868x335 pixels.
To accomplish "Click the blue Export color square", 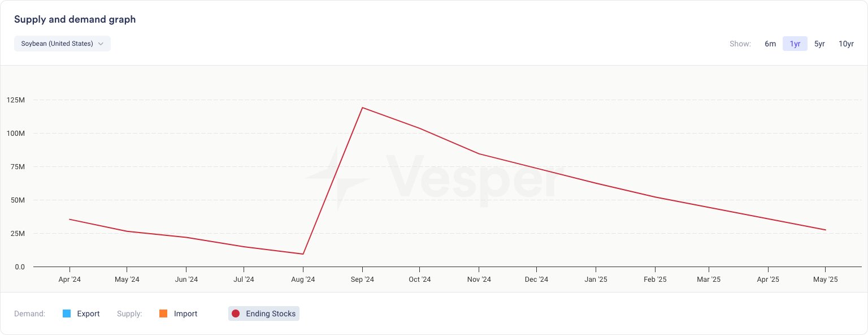I will (x=67, y=313).
